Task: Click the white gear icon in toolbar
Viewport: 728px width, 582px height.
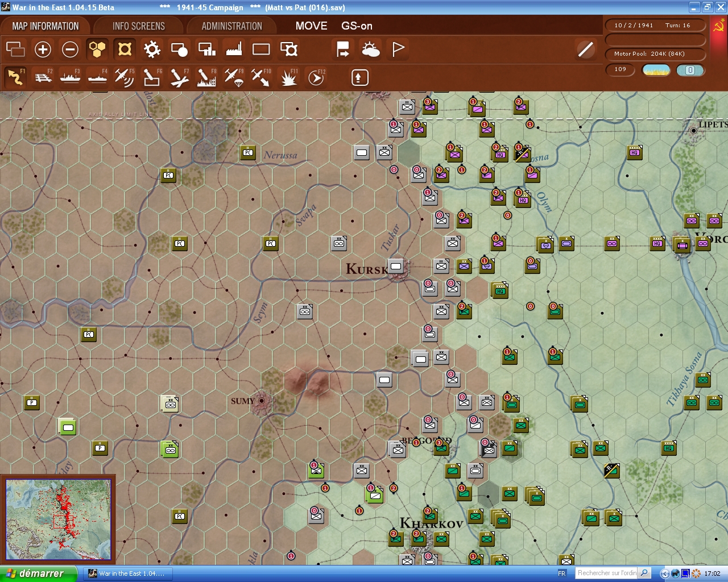Action: click(x=152, y=49)
